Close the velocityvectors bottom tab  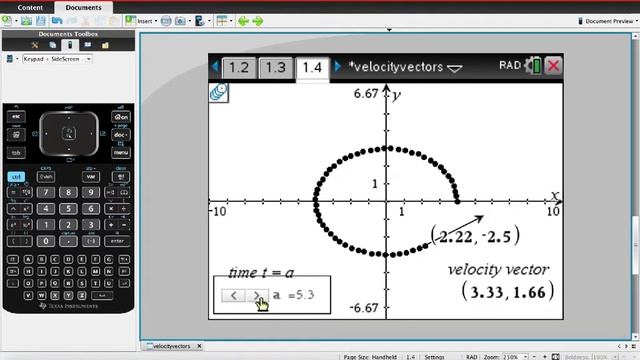(x=199, y=346)
